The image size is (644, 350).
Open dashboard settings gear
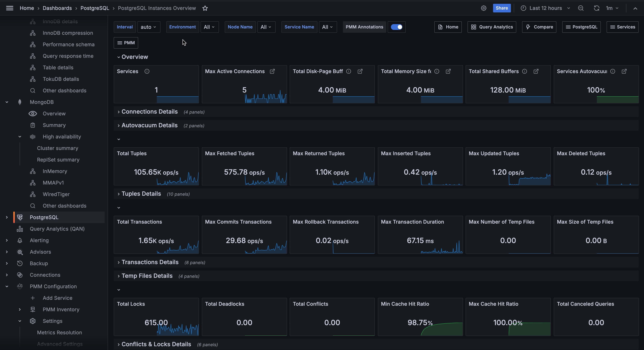(484, 8)
